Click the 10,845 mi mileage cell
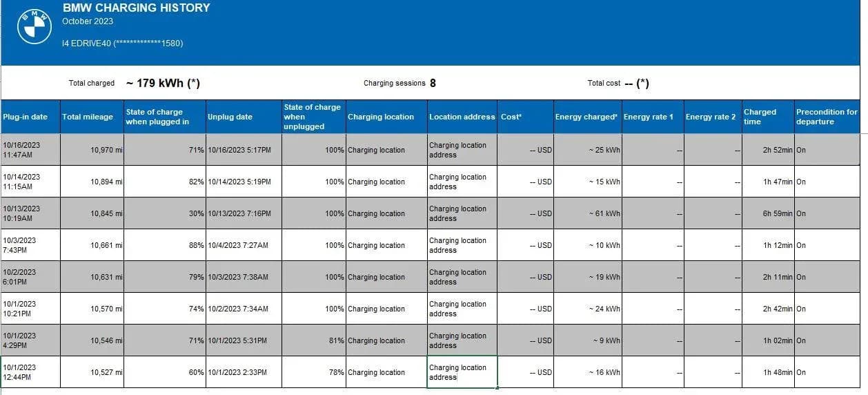868x395 pixels. coord(92,213)
